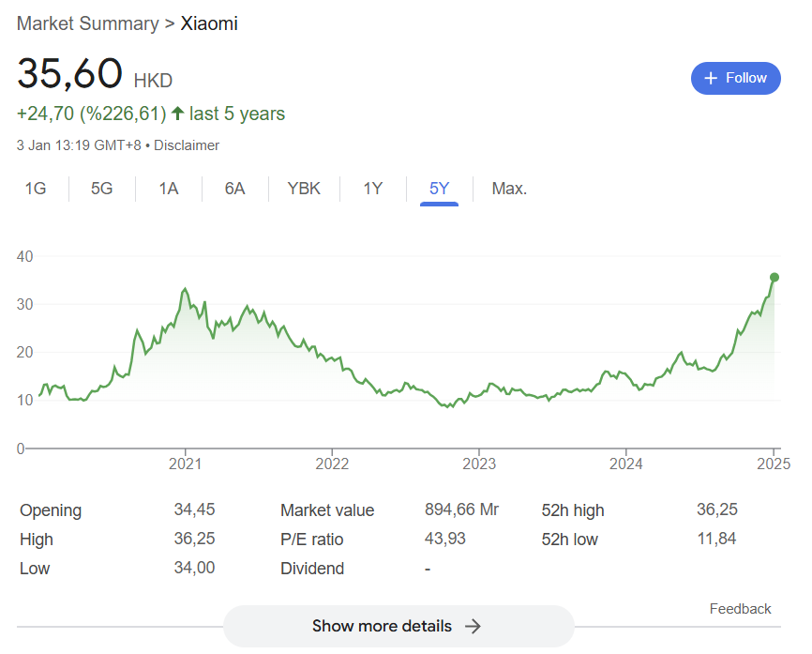Open the Market Summary breadcrumb link

coord(88,23)
